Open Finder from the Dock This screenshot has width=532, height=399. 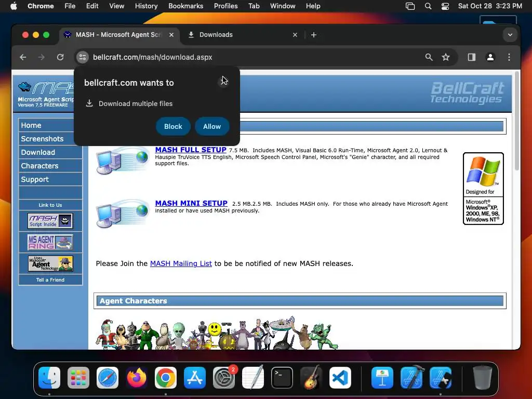pyautogui.click(x=49, y=378)
